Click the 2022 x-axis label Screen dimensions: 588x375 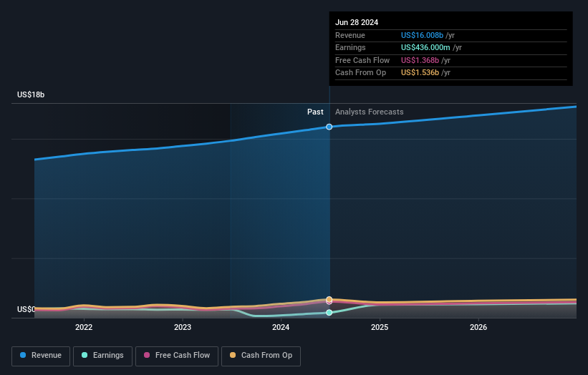[x=84, y=327]
